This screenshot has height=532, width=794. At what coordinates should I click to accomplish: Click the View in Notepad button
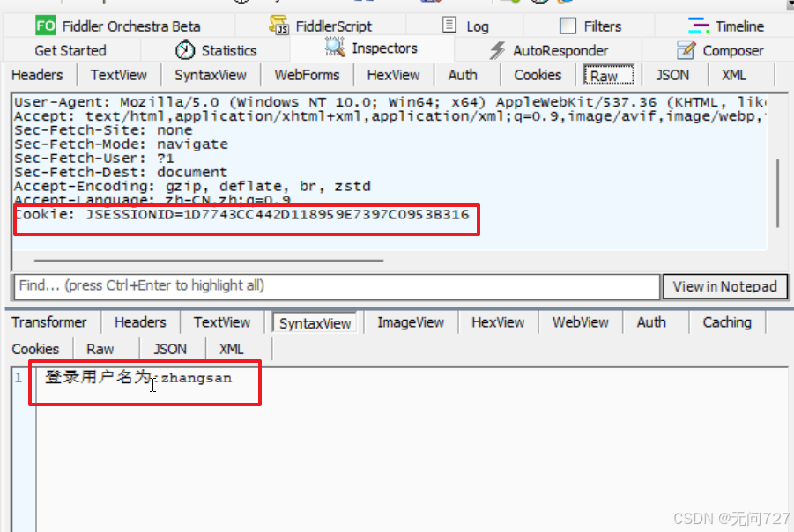(x=725, y=286)
